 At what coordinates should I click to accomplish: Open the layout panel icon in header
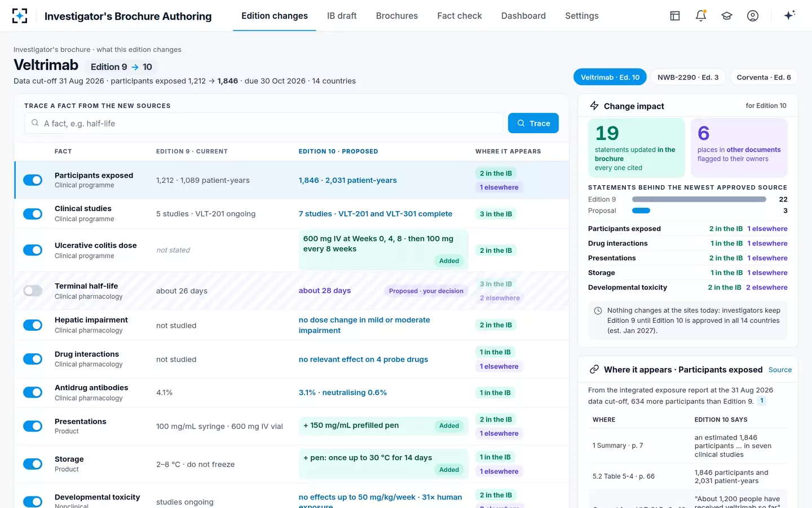pyautogui.click(x=675, y=16)
